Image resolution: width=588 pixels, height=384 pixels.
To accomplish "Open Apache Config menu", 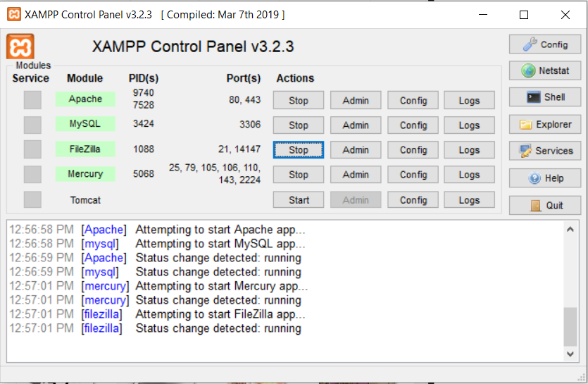I will pos(413,100).
